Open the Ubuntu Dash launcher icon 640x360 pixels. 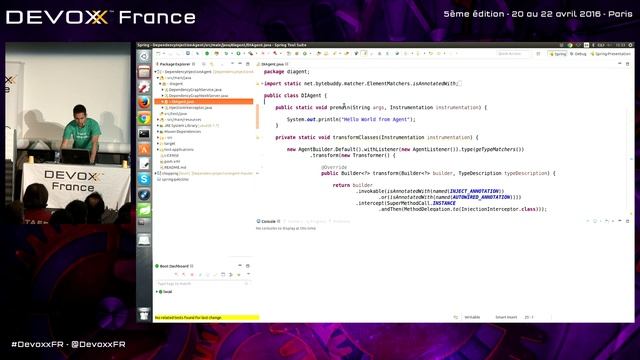[144, 57]
